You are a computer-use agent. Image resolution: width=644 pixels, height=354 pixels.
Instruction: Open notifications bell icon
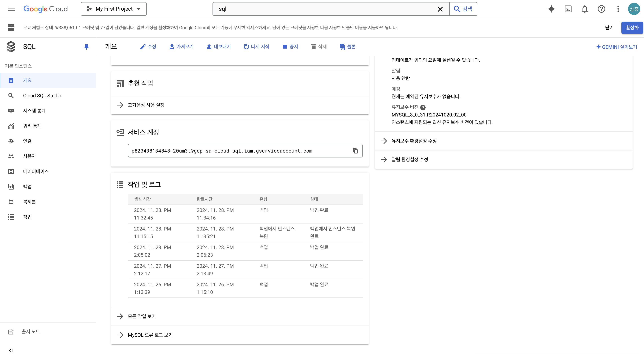585,9
